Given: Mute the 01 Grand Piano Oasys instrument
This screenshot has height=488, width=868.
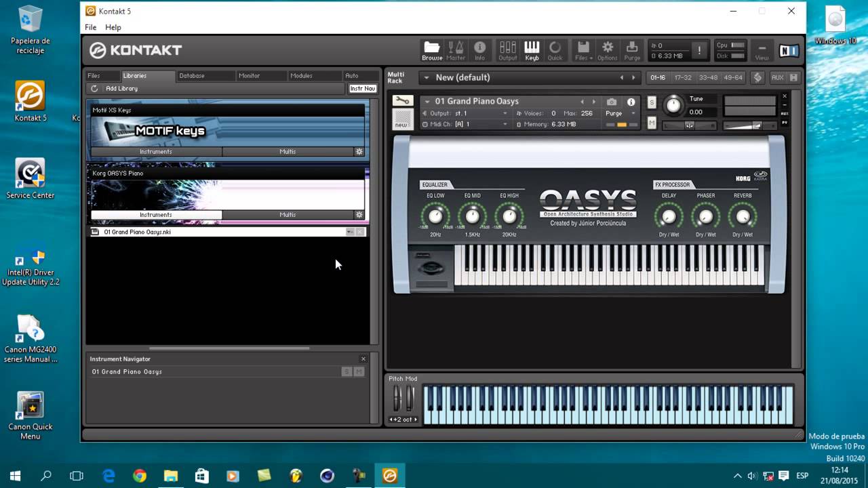Looking at the screenshot, I should pos(652,123).
